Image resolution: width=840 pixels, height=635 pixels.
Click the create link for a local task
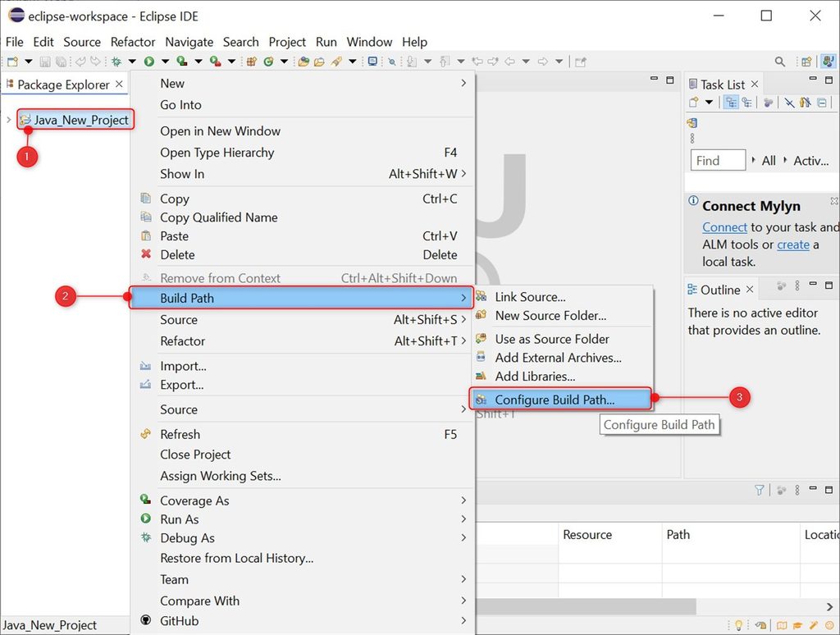[793, 244]
